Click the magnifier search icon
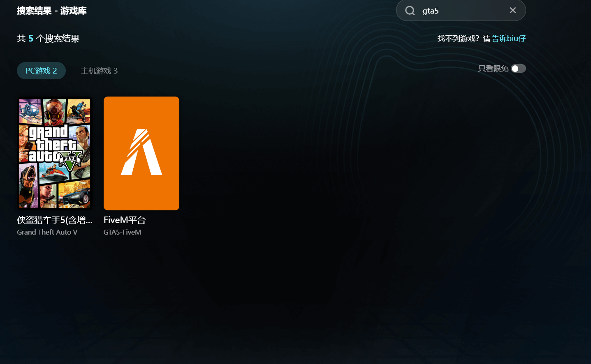This screenshot has width=591, height=364. coord(410,11)
